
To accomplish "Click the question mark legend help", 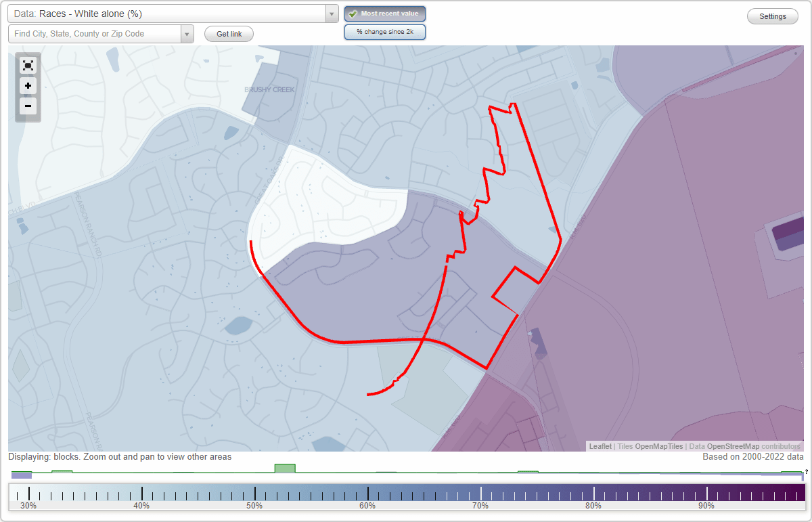I will tap(807, 472).
